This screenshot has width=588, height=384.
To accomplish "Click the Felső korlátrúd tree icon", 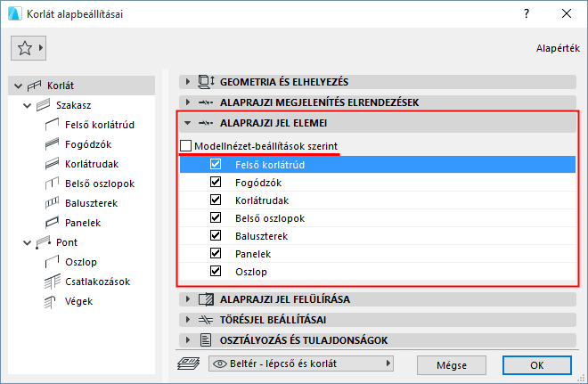I will [x=53, y=125].
